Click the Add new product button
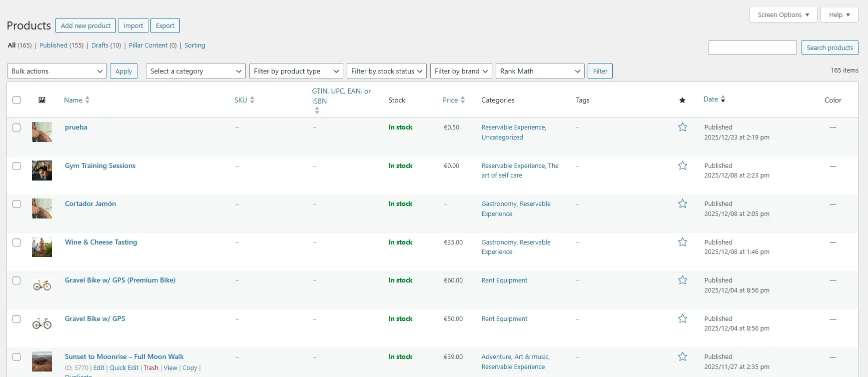868x377 pixels. tap(85, 25)
